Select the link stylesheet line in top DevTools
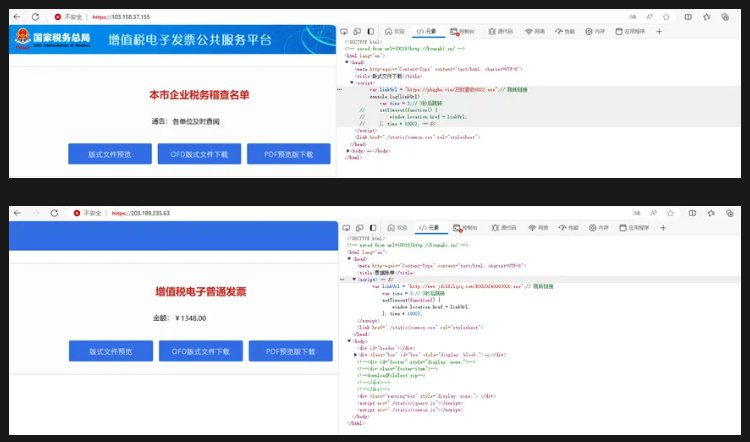750x442 pixels. (x=417, y=137)
